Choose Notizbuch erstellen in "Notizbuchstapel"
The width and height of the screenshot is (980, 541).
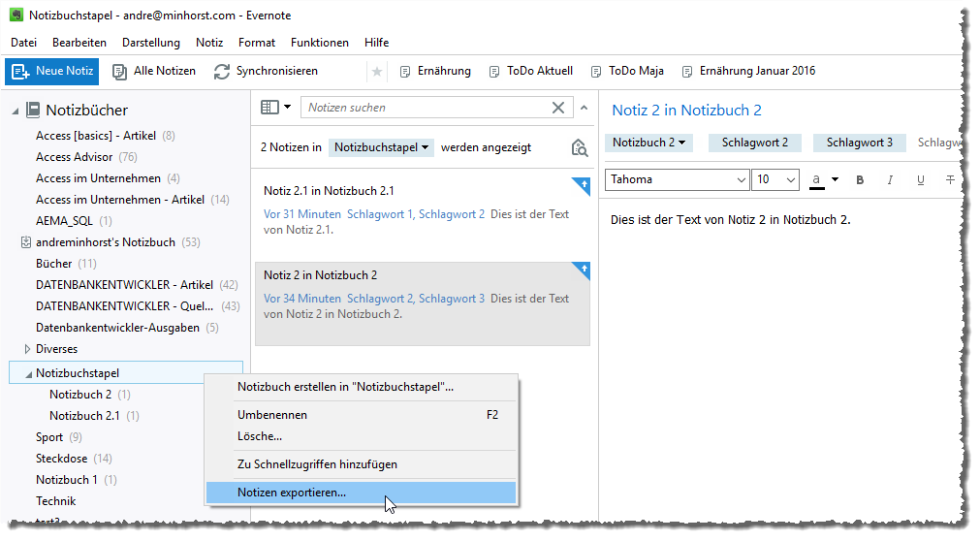click(362, 387)
